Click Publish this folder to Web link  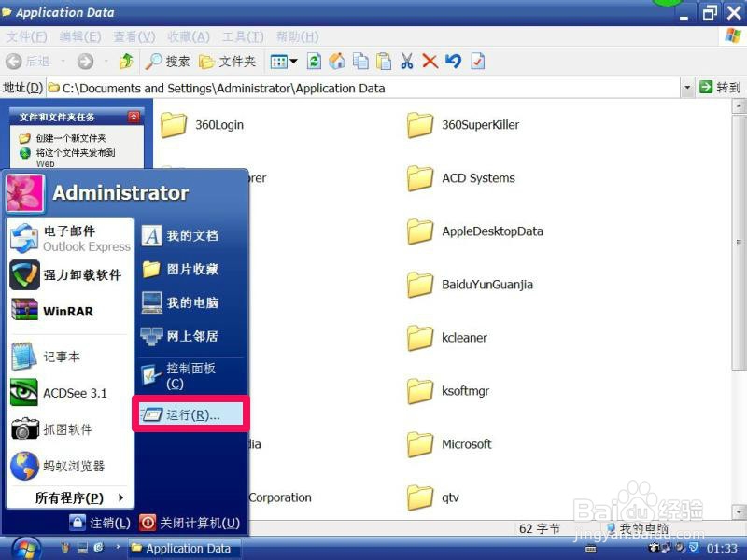[76, 158]
